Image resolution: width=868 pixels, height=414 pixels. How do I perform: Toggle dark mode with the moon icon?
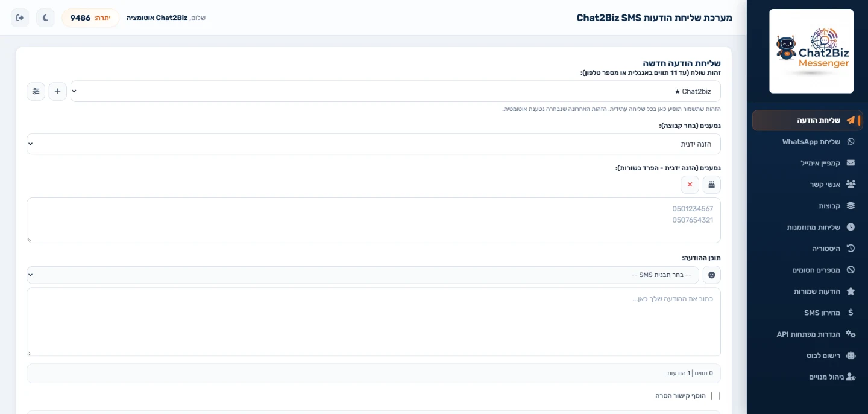(x=45, y=18)
